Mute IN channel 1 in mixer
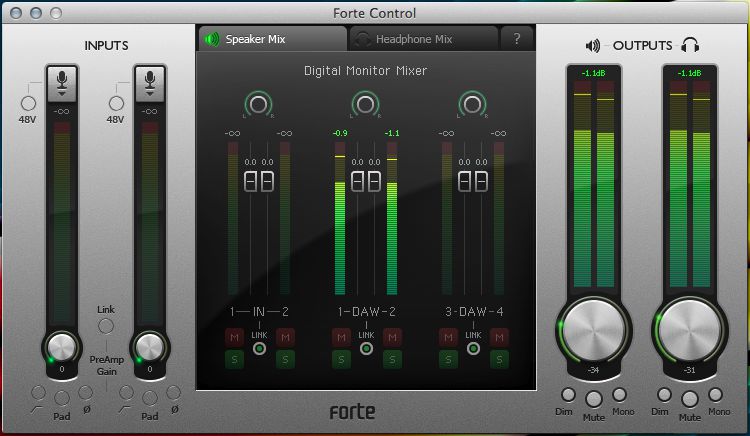 pos(234,338)
